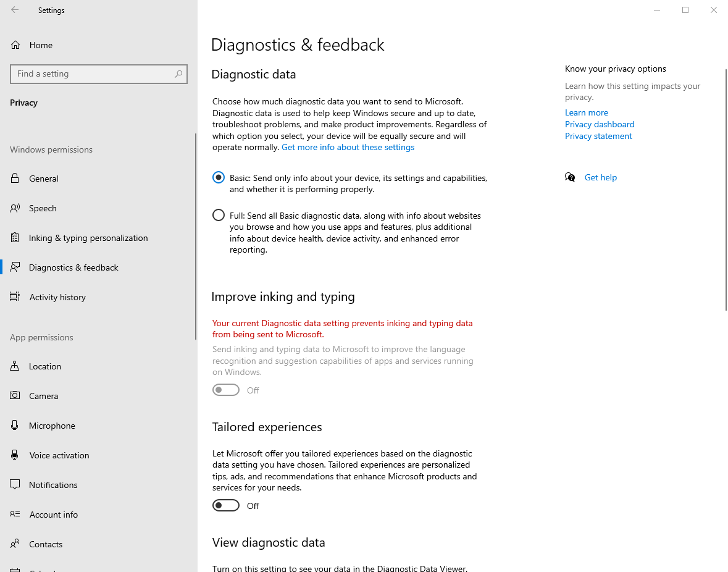Open the Account info settings page

point(54,515)
